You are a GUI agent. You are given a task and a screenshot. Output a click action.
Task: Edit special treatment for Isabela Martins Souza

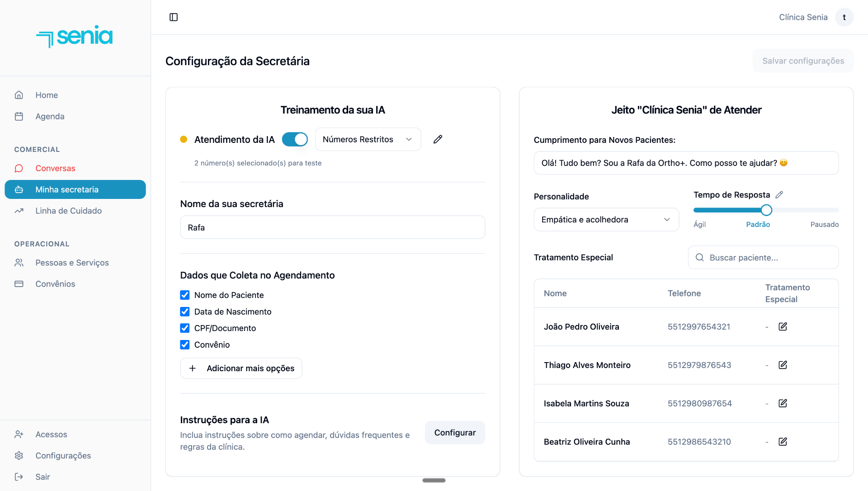(783, 403)
